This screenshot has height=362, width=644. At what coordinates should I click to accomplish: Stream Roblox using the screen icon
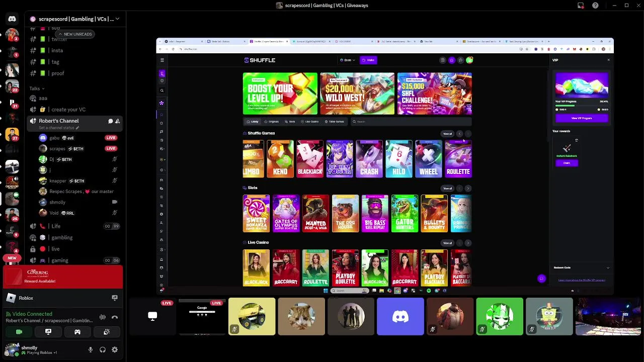tap(115, 298)
